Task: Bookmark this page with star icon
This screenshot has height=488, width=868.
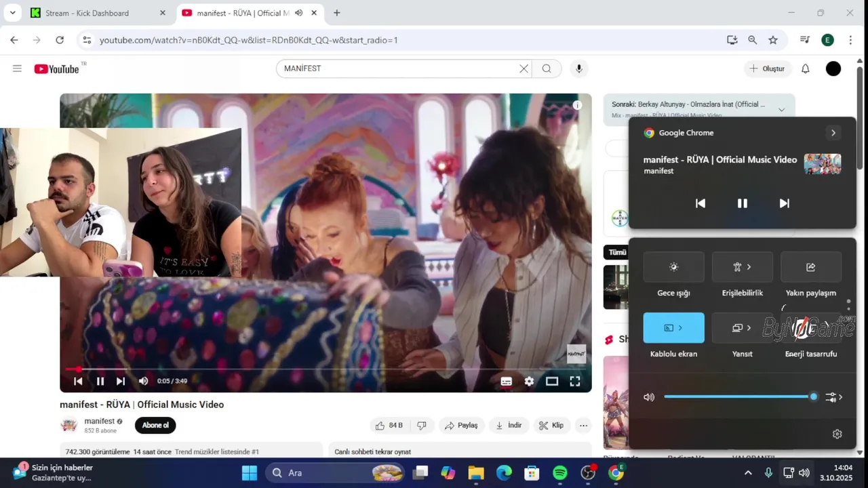Action: tap(773, 40)
